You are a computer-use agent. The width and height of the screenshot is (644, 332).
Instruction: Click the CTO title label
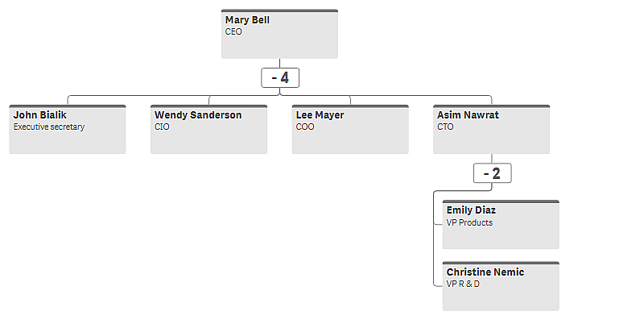click(x=446, y=127)
